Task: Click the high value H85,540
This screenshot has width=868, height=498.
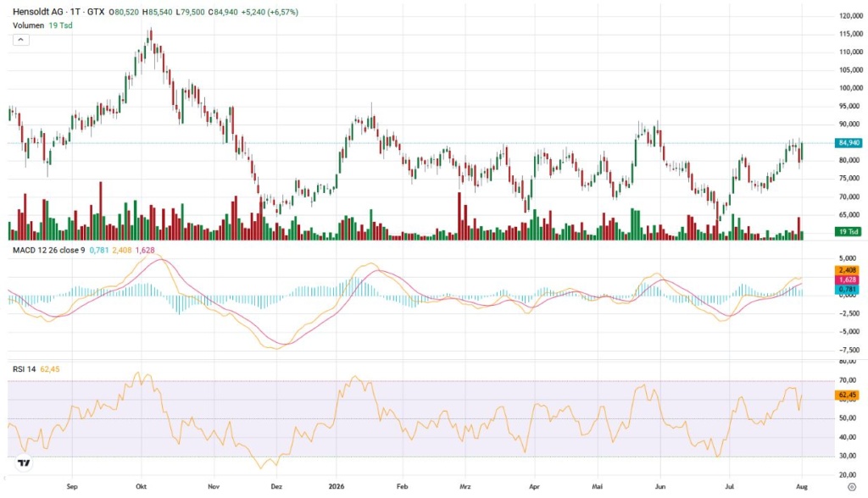Action: click(x=157, y=12)
